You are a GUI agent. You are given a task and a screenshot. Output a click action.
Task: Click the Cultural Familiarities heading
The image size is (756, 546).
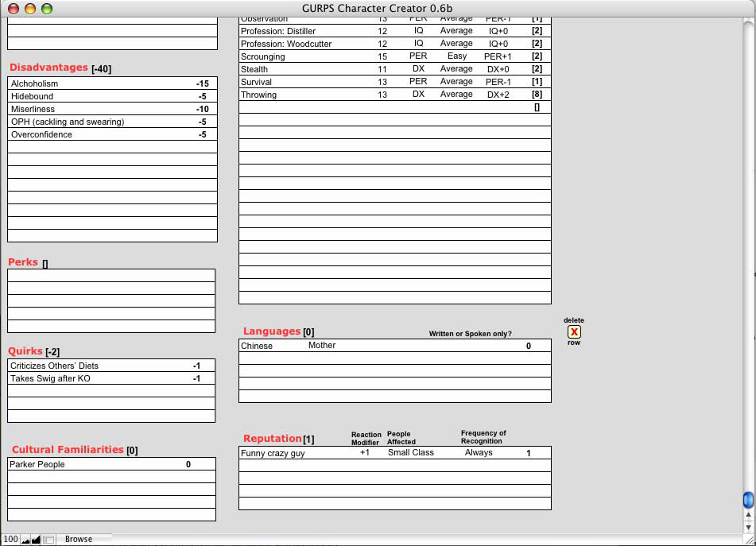pyautogui.click(x=68, y=450)
